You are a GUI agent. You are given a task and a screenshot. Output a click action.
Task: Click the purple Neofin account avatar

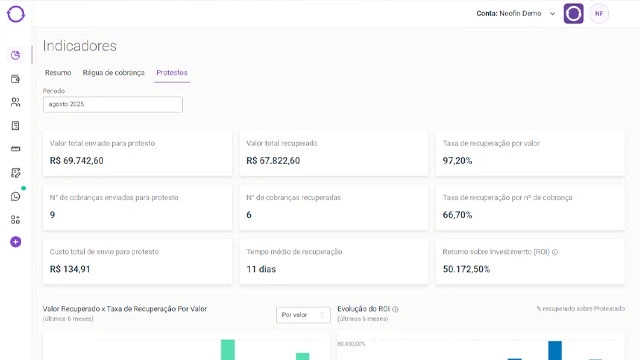[573, 13]
